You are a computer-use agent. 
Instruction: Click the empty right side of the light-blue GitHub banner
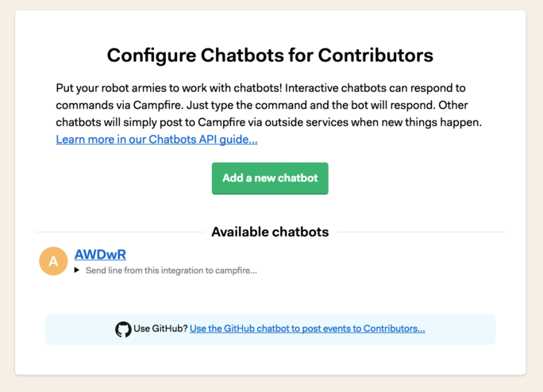pos(460,329)
